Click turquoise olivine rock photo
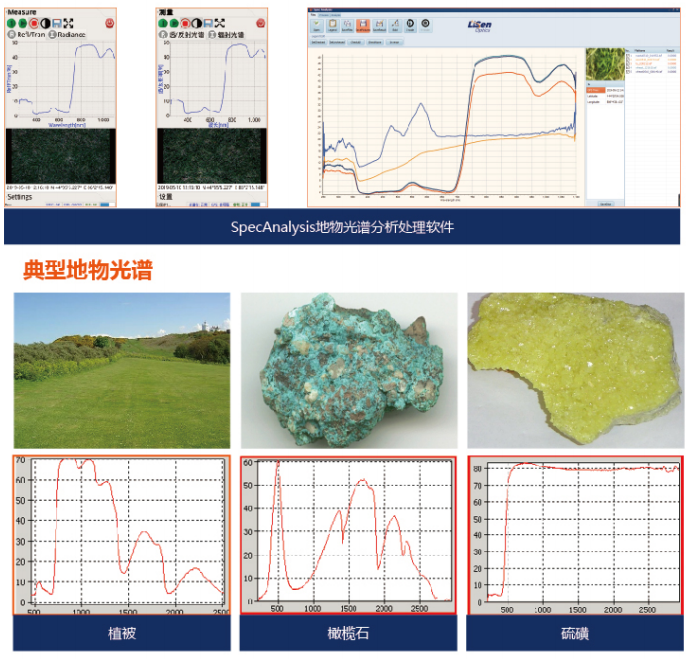Image resolution: width=697 pixels, height=659 pixels. pyautogui.click(x=349, y=370)
